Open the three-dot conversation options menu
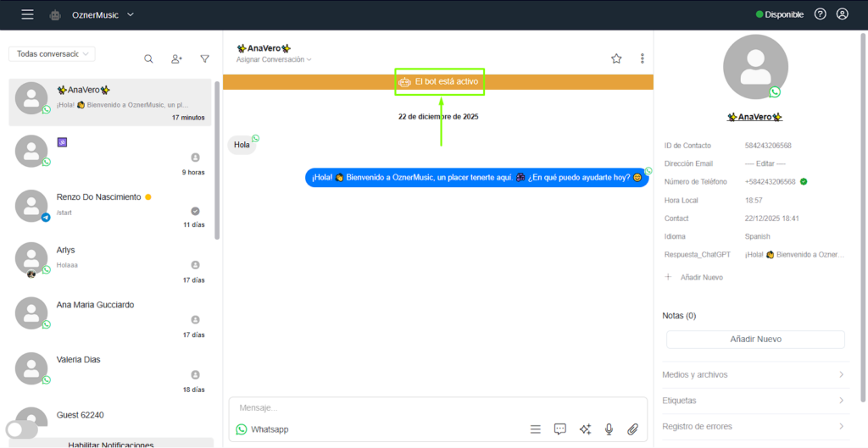 coord(643,58)
